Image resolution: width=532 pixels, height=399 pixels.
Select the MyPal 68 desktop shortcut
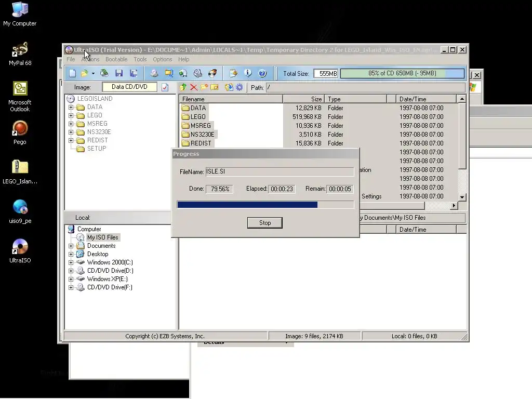[x=20, y=54]
